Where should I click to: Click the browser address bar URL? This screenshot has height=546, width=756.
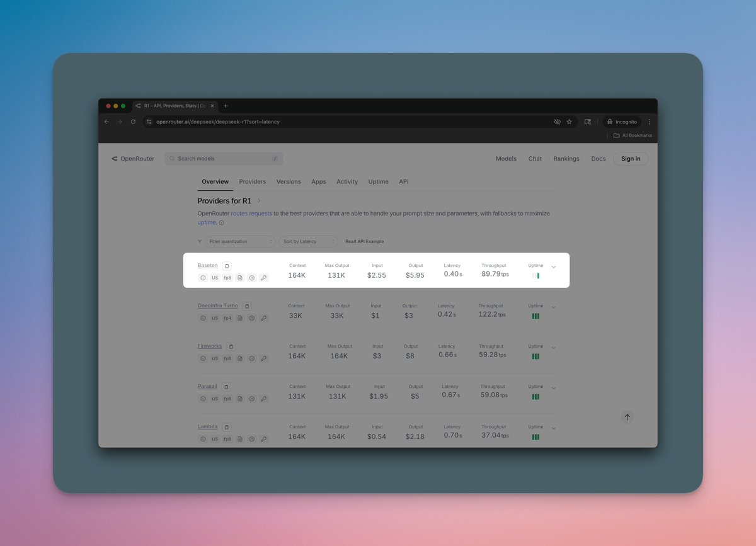(x=217, y=122)
